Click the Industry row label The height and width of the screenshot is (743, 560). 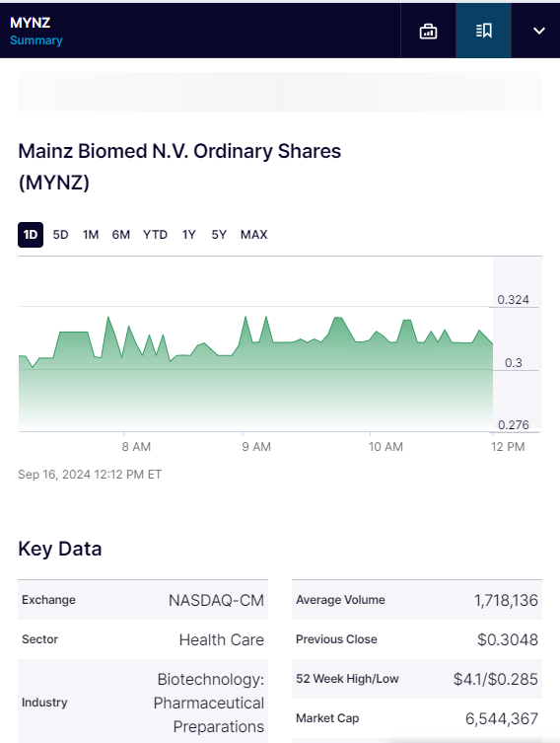point(44,703)
